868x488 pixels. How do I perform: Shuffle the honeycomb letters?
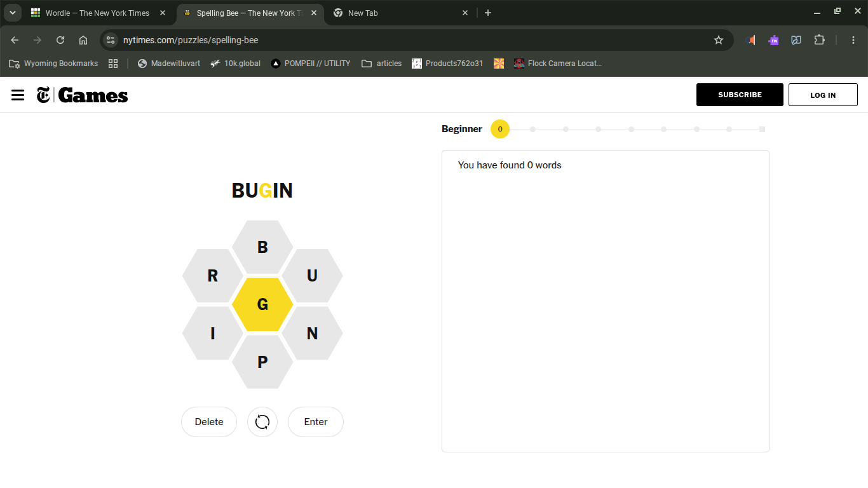click(x=262, y=422)
